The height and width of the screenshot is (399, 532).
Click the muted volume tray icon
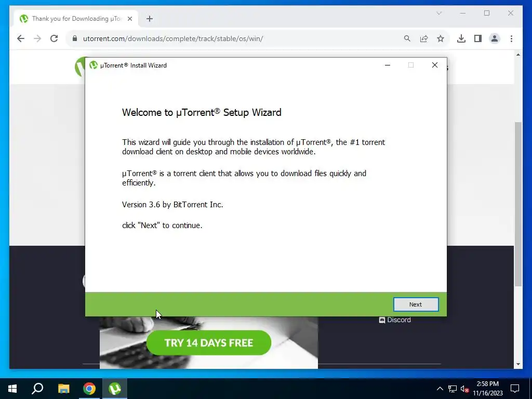pos(465,389)
